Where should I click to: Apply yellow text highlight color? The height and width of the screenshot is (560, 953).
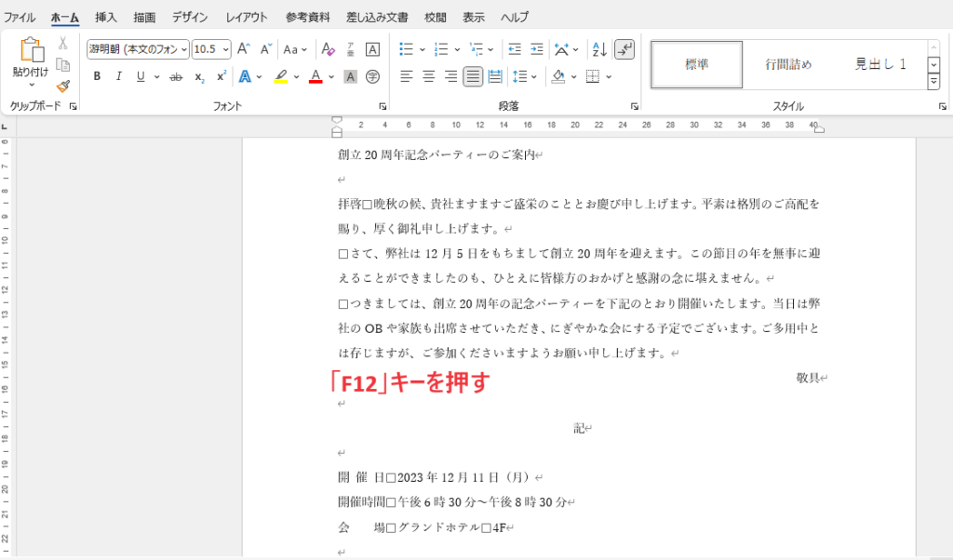tap(281, 77)
